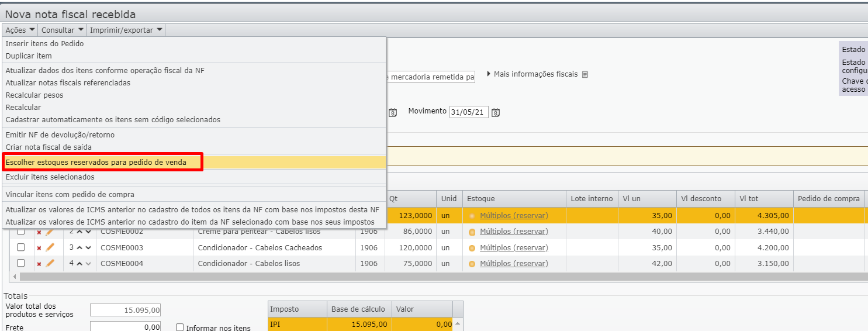The width and height of the screenshot is (868, 331).
Task: Click Condicionador - Cabelos lisos description cell
Action: click(x=274, y=264)
